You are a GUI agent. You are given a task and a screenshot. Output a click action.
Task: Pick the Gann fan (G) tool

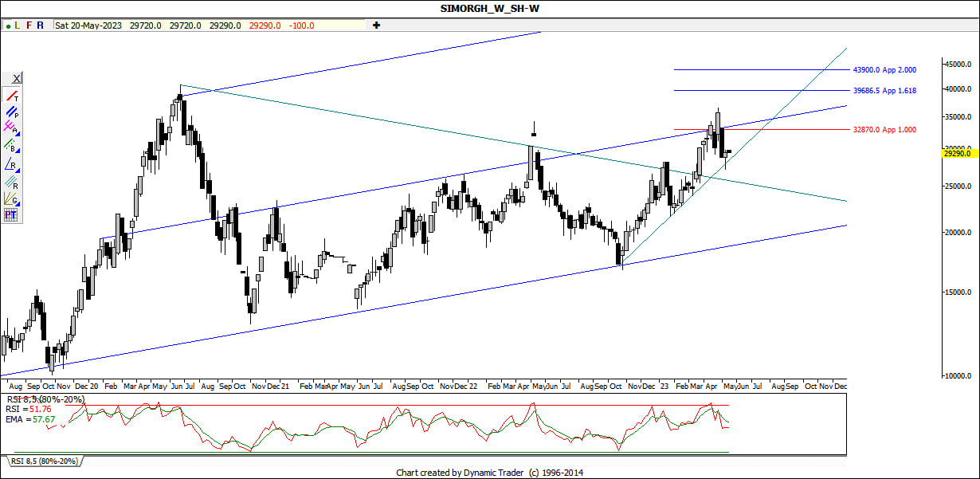pyautogui.click(x=12, y=198)
